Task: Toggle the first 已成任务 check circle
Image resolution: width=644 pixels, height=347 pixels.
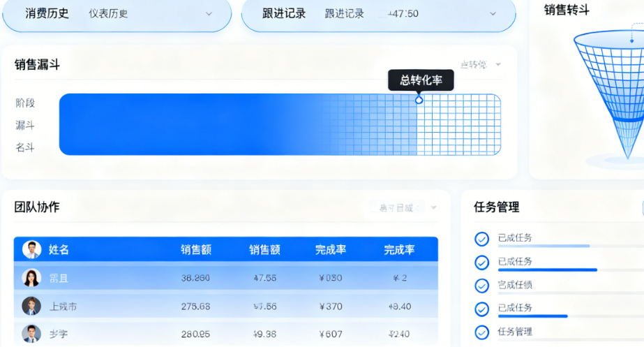Action: [x=481, y=239]
